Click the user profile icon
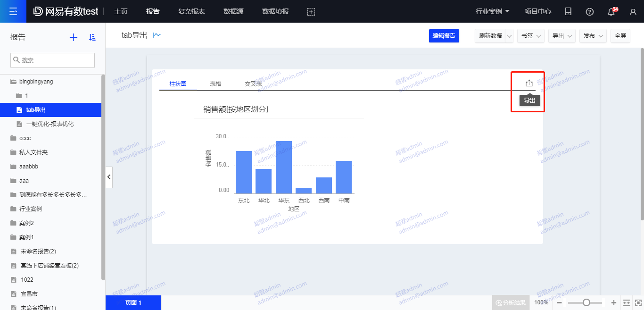This screenshot has width=644, height=310. point(633,12)
